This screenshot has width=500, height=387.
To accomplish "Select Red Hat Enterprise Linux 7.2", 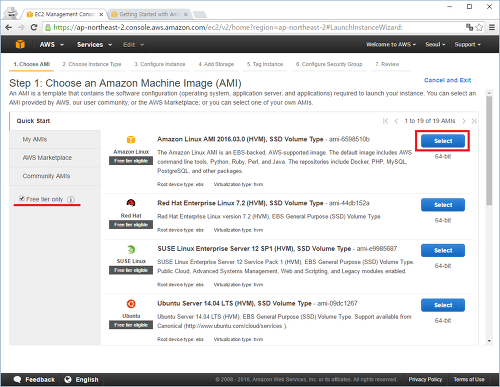I will pos(443,205).
